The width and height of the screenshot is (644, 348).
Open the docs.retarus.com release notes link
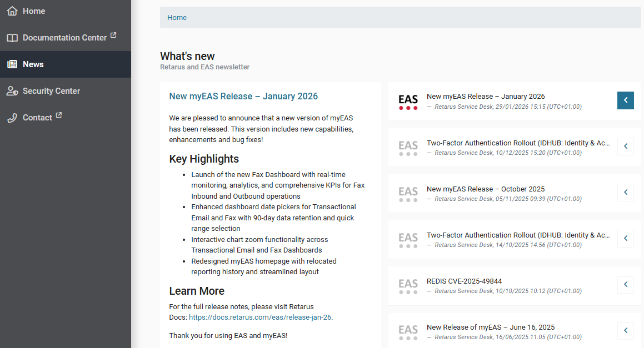click(x=260, y=317)
